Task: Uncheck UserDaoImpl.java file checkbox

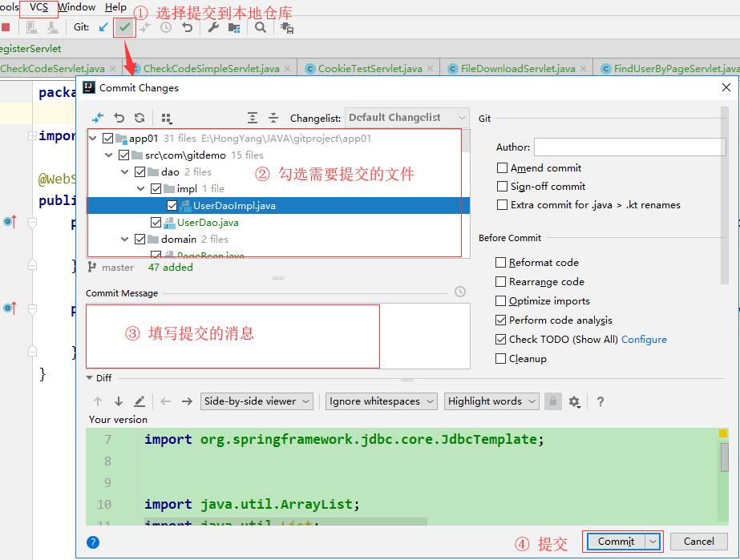Action: [172, 206]
